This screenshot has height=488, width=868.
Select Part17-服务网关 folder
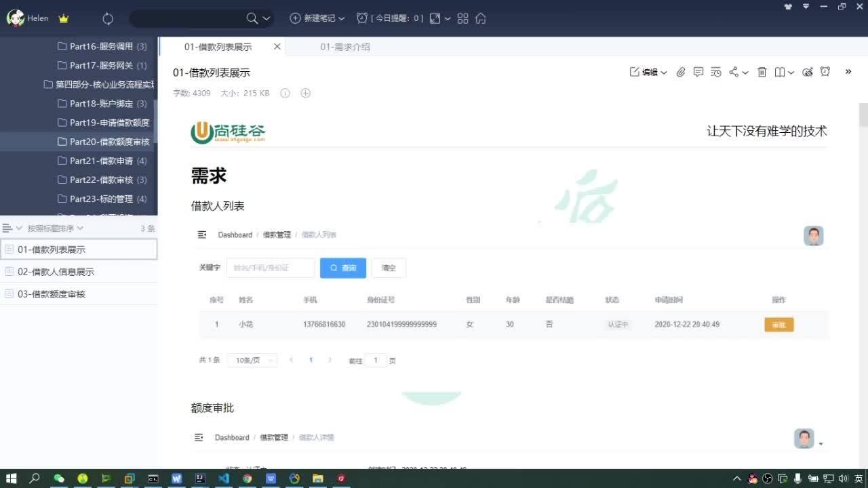102,66
